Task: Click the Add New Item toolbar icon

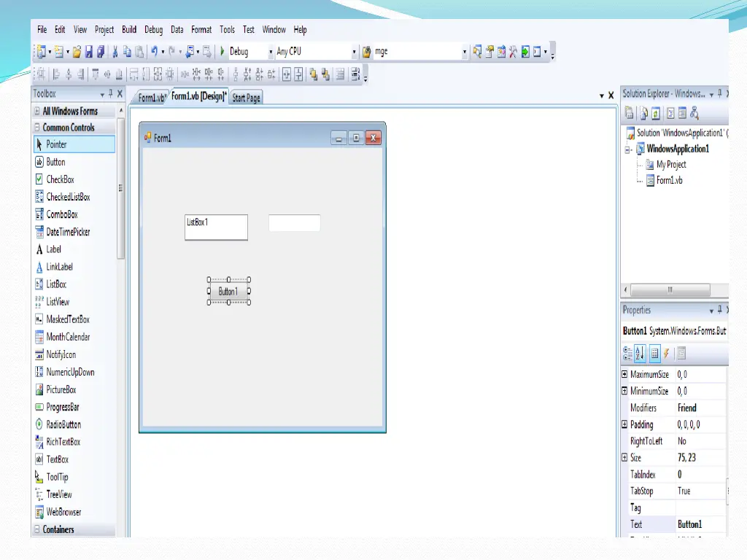Action: 59,52
